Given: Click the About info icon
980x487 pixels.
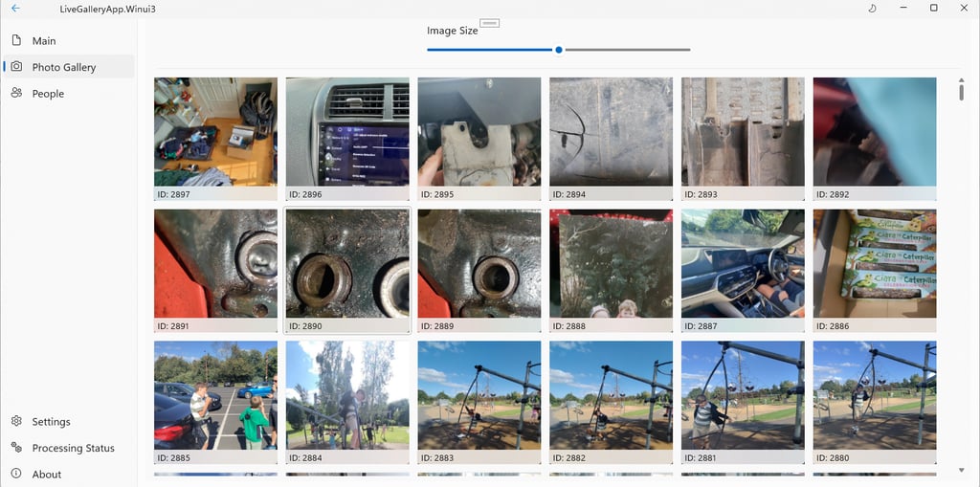Looking at the screenshot, I should coord(17,474).
